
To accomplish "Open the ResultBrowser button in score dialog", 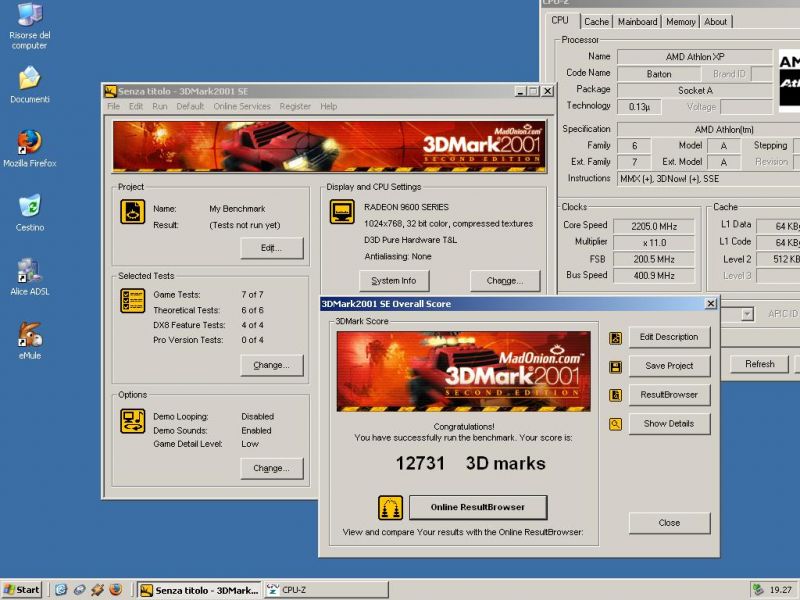I will point(669,395).
